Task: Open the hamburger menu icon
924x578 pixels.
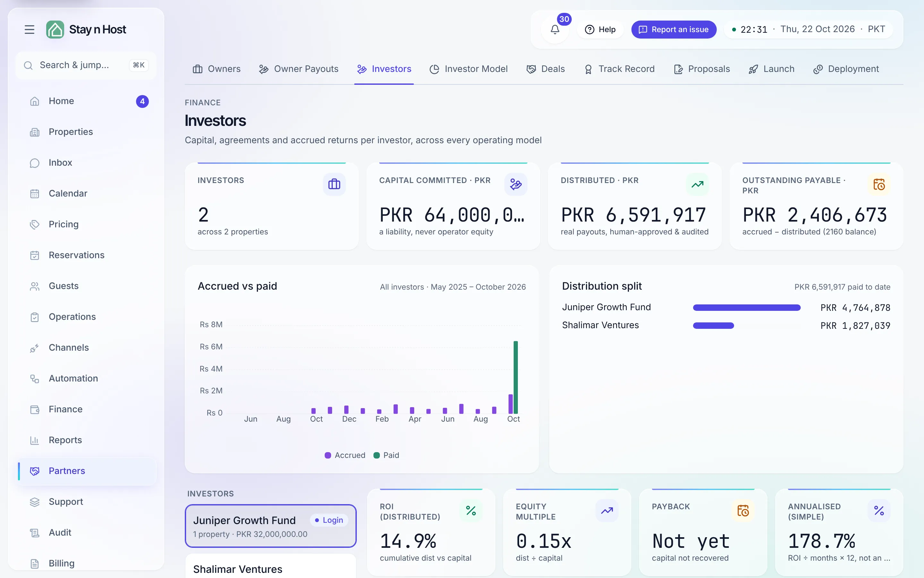Action: [x=30, y=30]
